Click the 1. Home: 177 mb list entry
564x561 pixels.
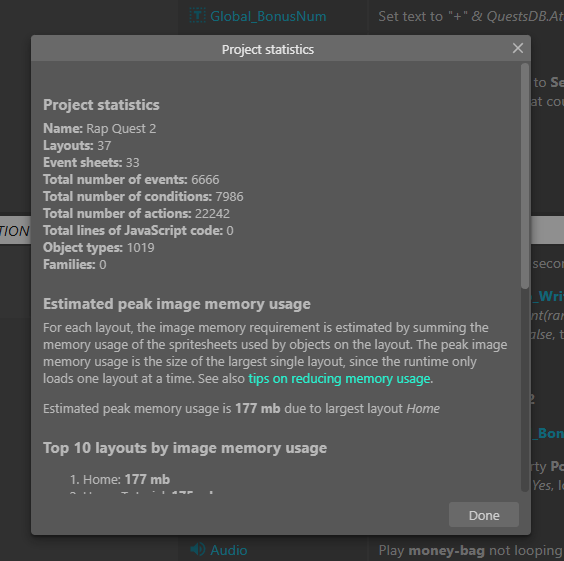coord(120,479)
